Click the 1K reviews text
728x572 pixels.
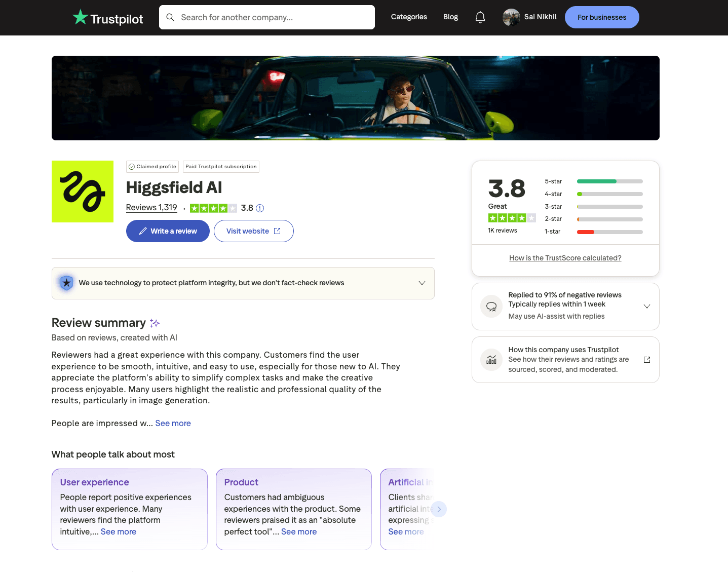[503, 231]
